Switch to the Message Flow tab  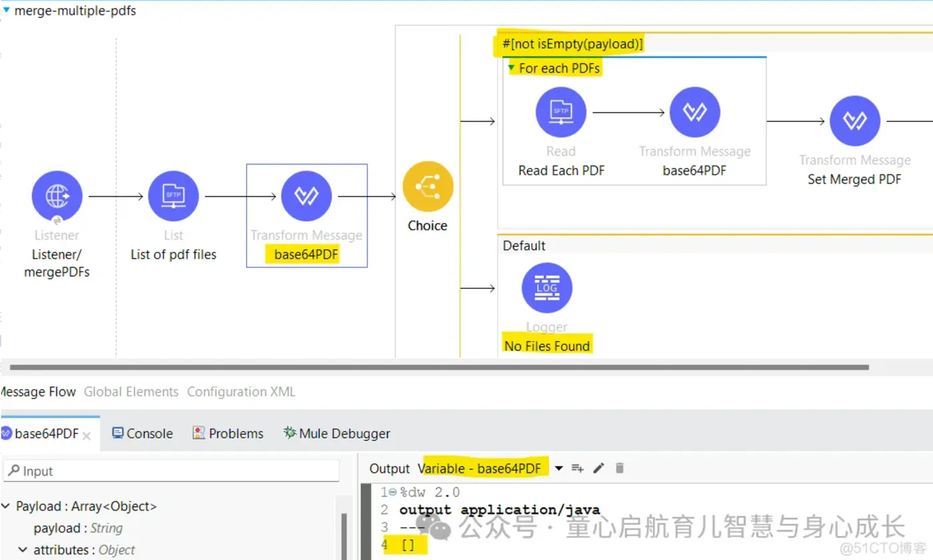tap(38, 392)
